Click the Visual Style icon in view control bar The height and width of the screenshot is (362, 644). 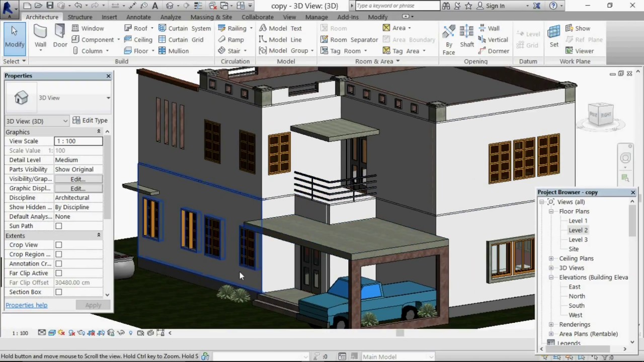[x=52, y=333]
